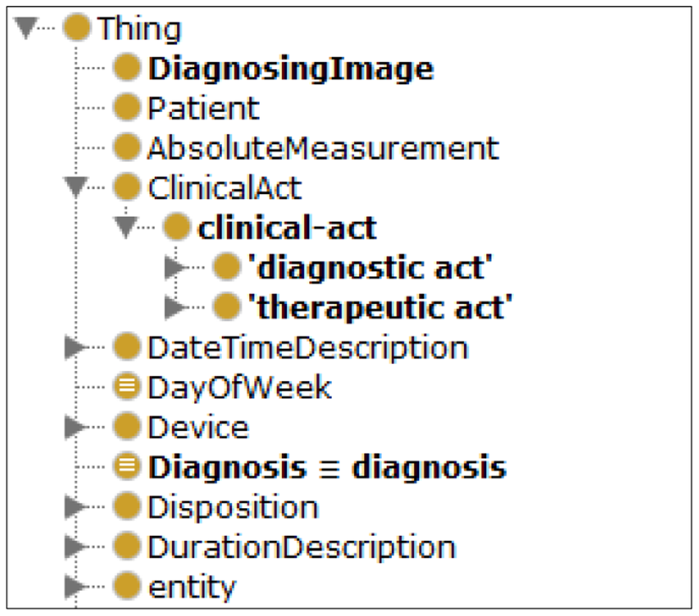
Task: Collapse the clinical-act subclass node
Action: coord(126,227)
